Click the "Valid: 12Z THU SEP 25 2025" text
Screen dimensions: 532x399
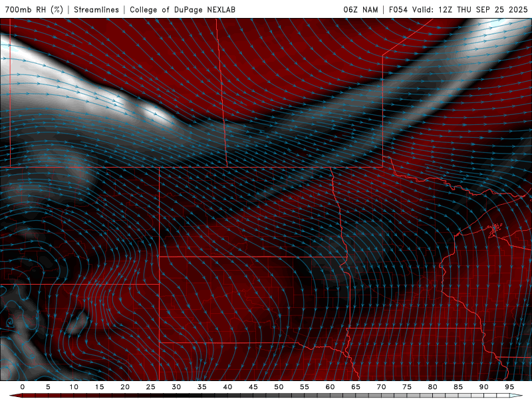coord(470,9)
